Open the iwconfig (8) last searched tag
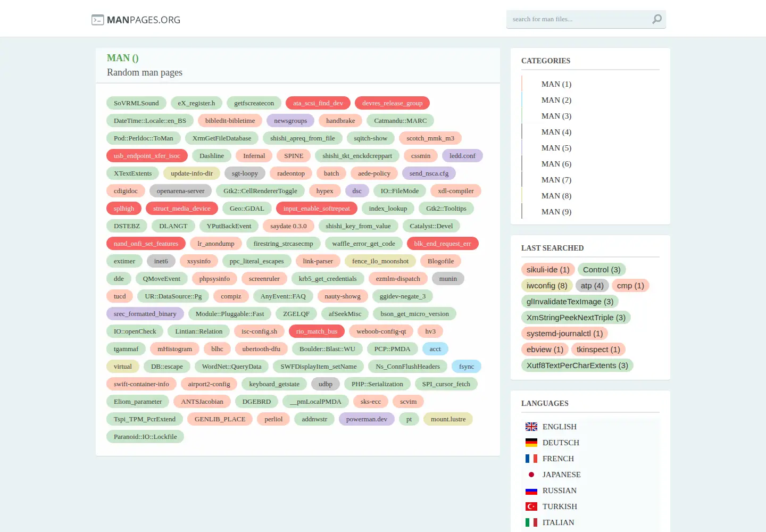The height and width of the screenshot is (532, 766). [x=547, y=286]
